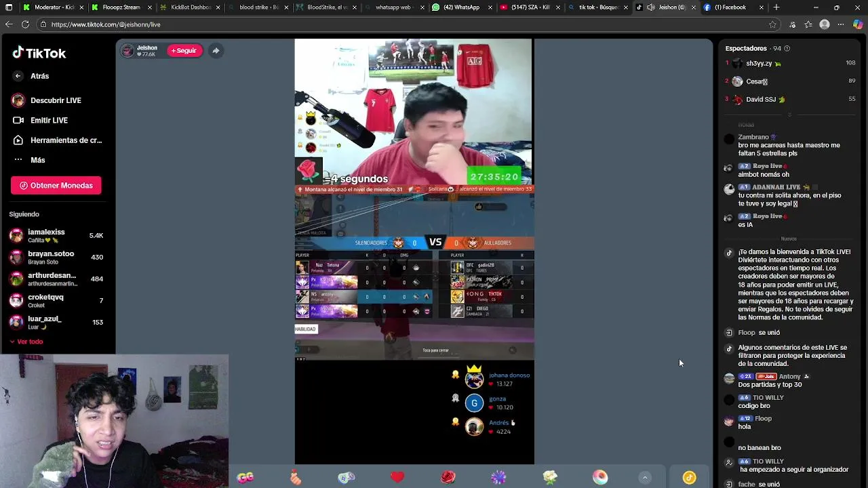This screenshot has height=488, width=868.
Task: Expand the gift tray chevron
Action: click(645, 477)
